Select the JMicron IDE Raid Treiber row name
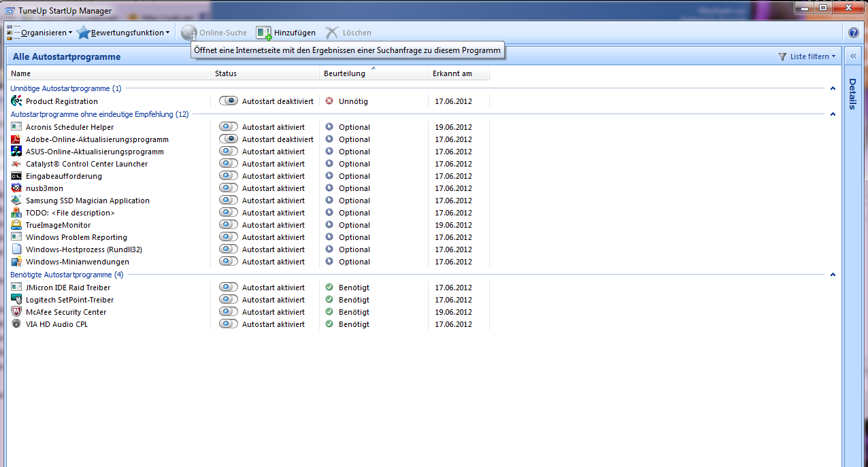Viewport: 868px width, 467px height. (x=68, y=288)
